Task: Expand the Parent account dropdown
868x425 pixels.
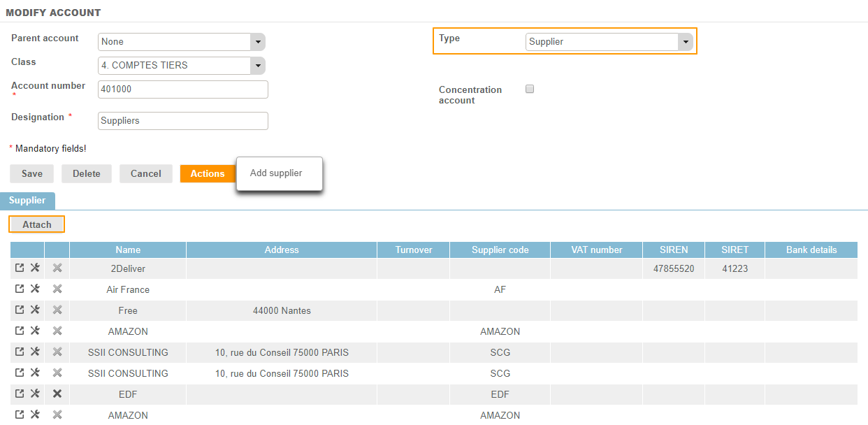Action: 258,42
